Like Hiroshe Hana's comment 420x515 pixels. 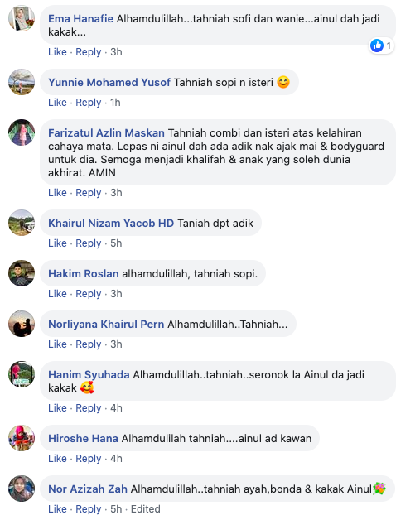(57, 459)
